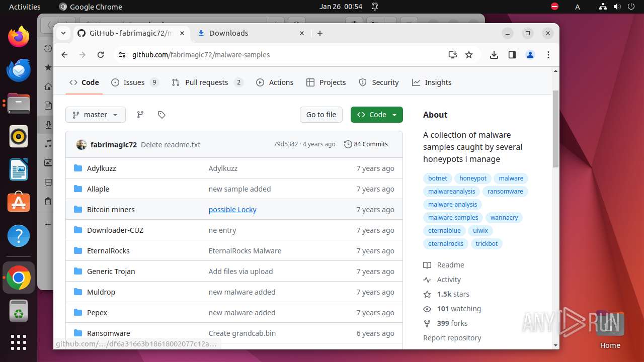Image resolution: width=644 pixels, height=362 pixels.
Task: Open the Generic Trojan folder
Action: [111, 271]
